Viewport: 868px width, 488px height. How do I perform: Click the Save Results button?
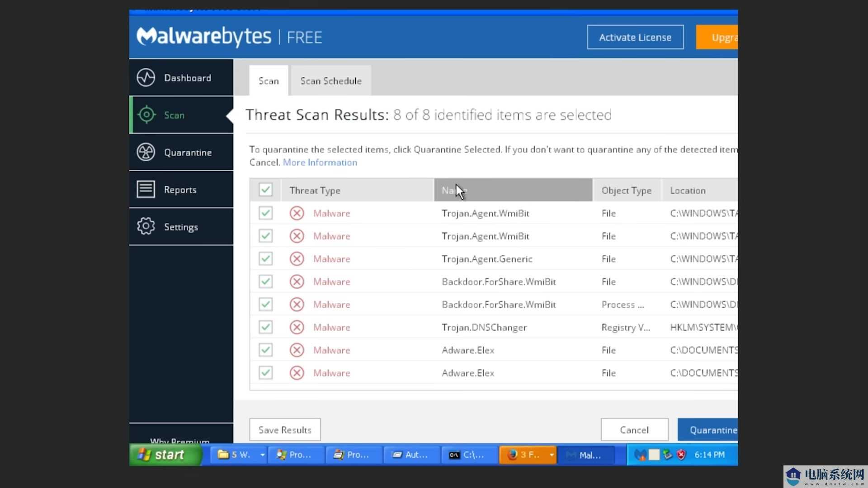[285, 430]
